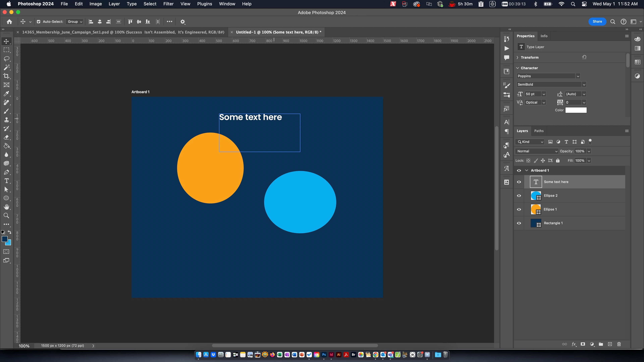Viewport: 644px width, 362px height.
Task: Open the Filter menu
Action: point(168,4)
